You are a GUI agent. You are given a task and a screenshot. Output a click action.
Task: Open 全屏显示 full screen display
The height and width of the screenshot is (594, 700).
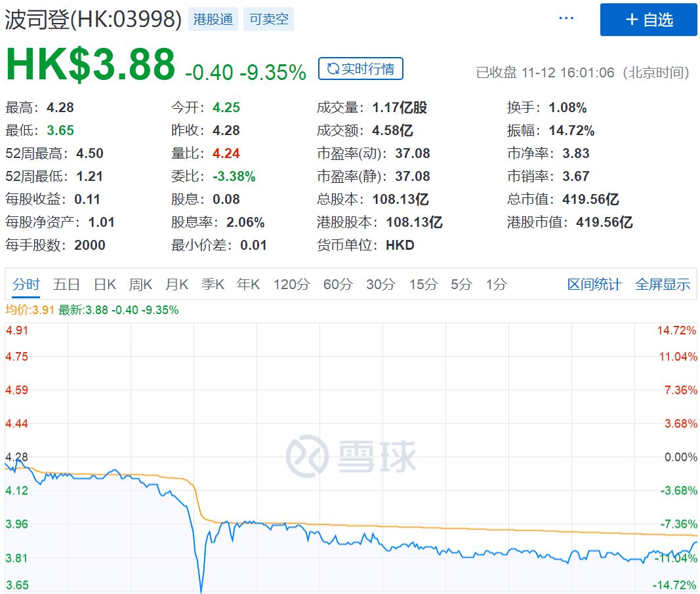click(663, 285)
